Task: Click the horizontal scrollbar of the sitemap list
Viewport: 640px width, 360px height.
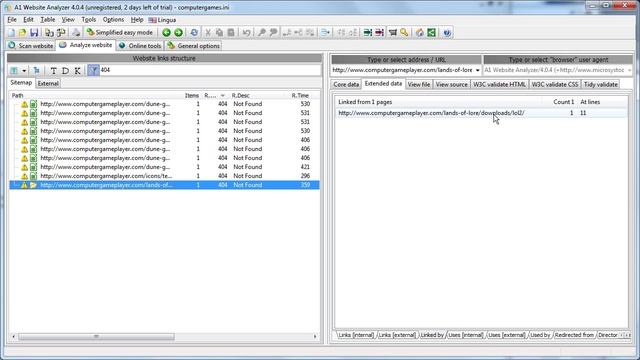Action: pos(96,337)
